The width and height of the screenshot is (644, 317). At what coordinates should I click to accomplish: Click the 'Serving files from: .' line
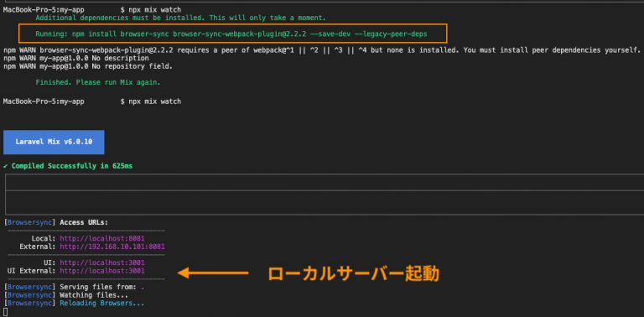[74, 287]
